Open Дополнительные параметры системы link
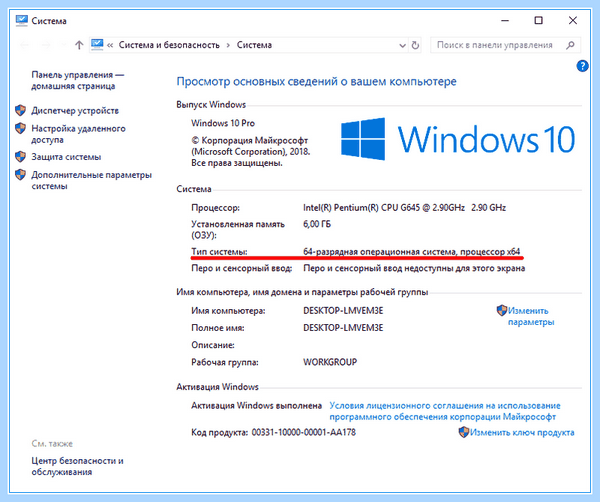 click(91, 181)
